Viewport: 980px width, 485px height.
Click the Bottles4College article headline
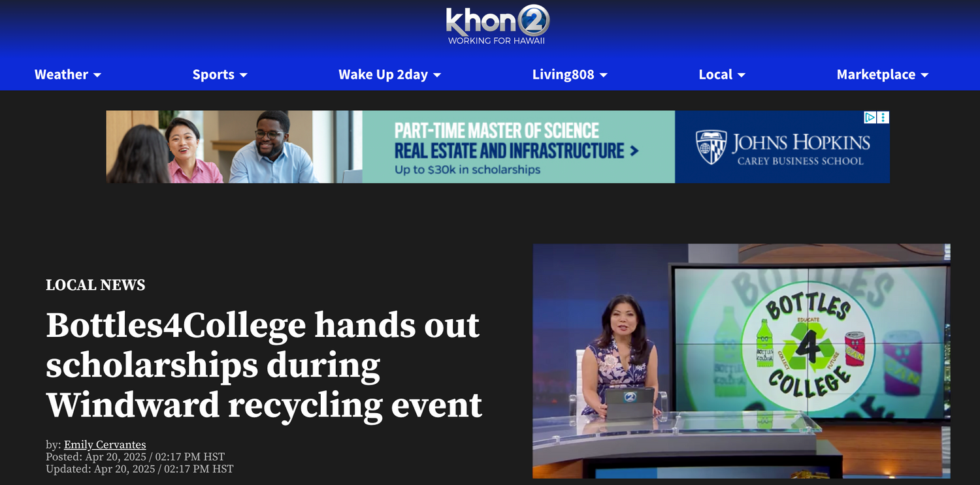(264, 365)
